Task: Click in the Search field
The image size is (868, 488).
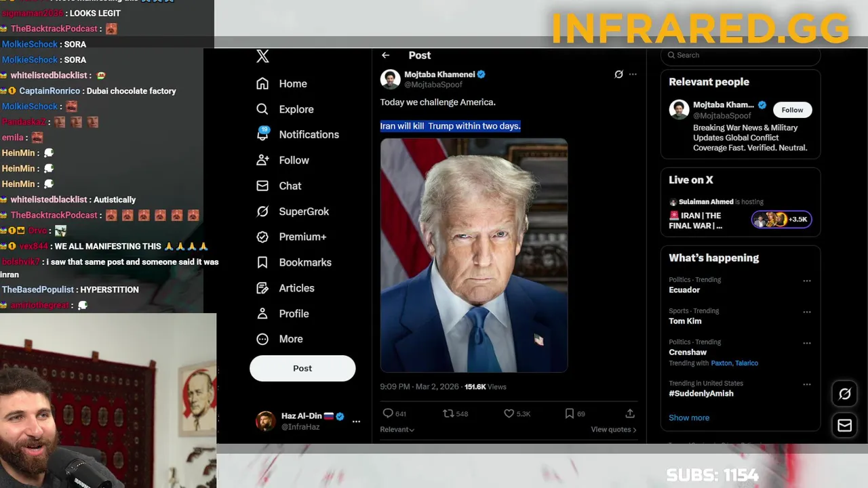Action: [741, 56]
